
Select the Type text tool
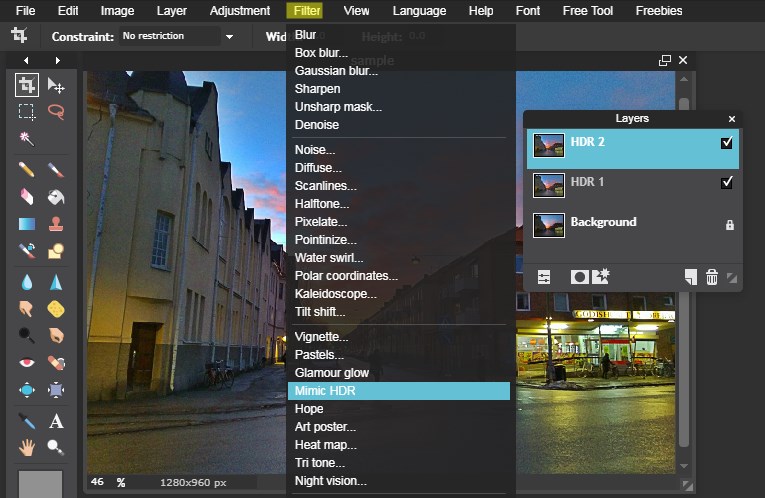point(56,420)
